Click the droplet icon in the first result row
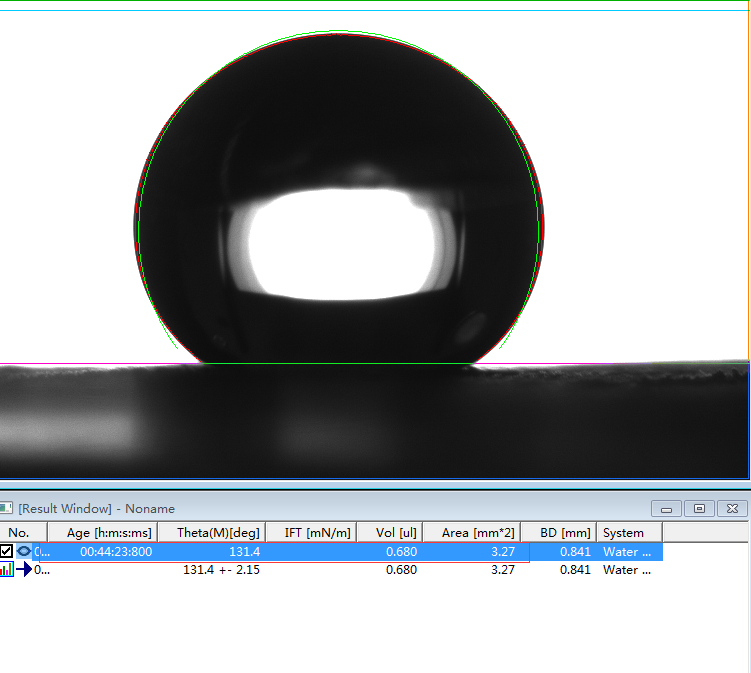The height and width of the screenshot is (673, 751). tap(24, 551)
